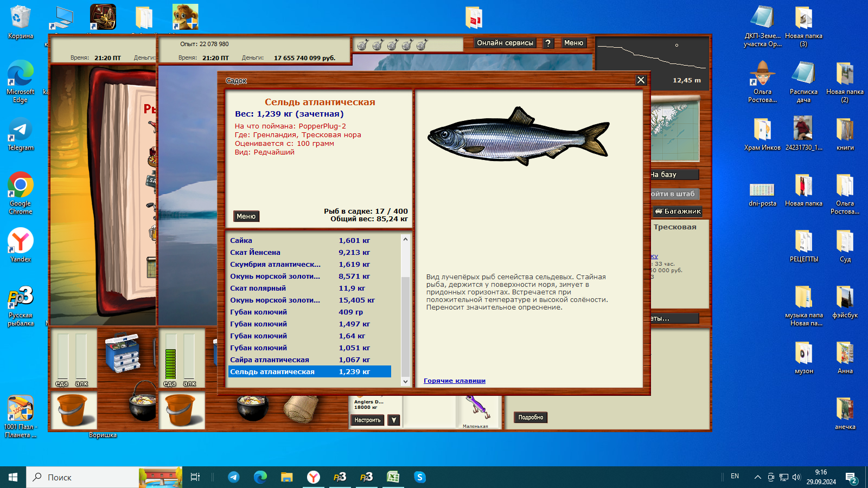This screenshot has height=488, width=868.
Task: Select Скат полярный 11,9 кг row
Action: pos(309,288)
